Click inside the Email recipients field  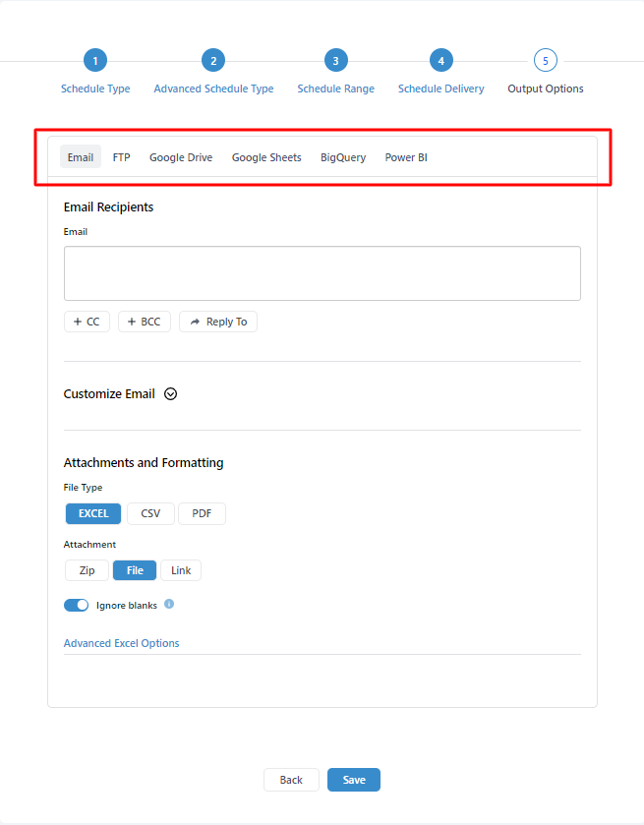[x=322, y=272]
